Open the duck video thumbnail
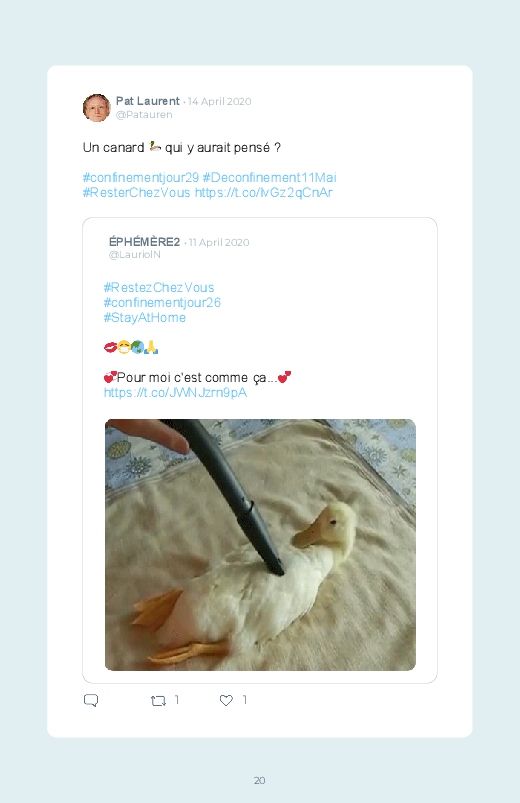The image size is (520, 803). pyautogui.click(x=260, y=545)
